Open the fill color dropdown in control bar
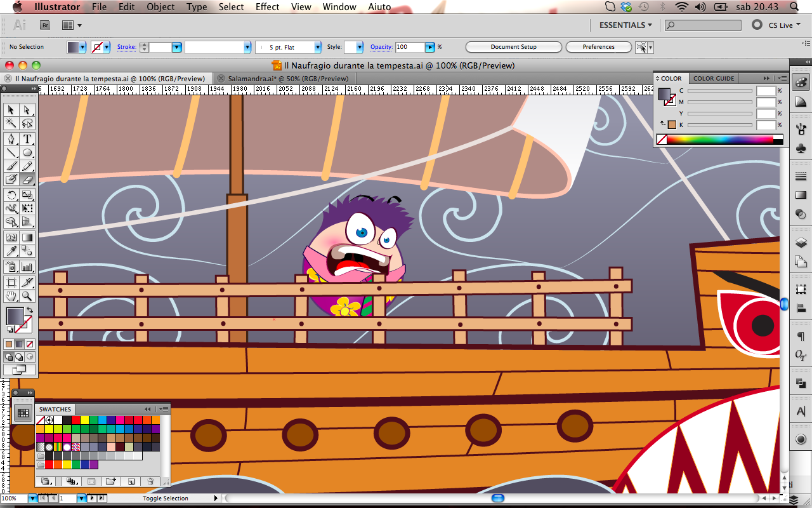The image size is (812, 508). point(82,47)
